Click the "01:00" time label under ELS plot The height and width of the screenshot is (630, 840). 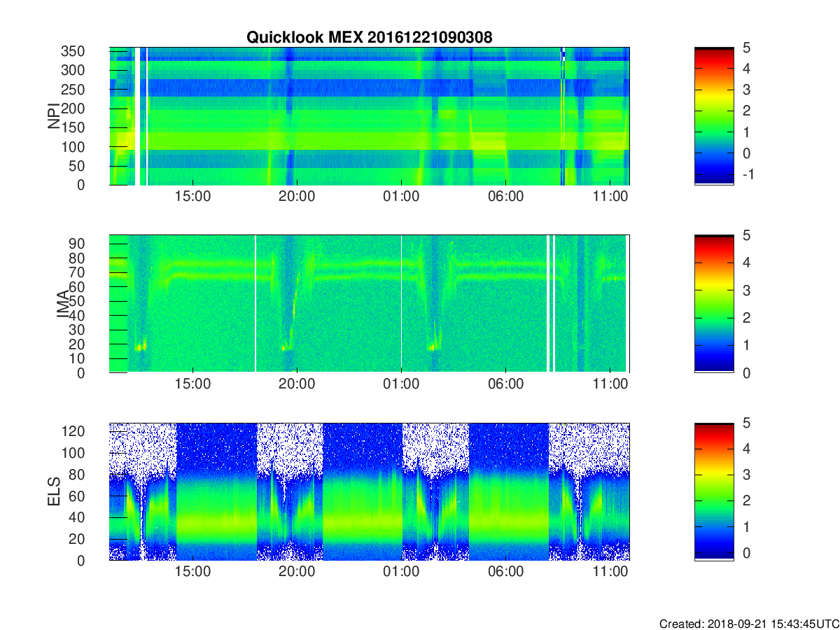pyautogui.click(x=401, y=572)
